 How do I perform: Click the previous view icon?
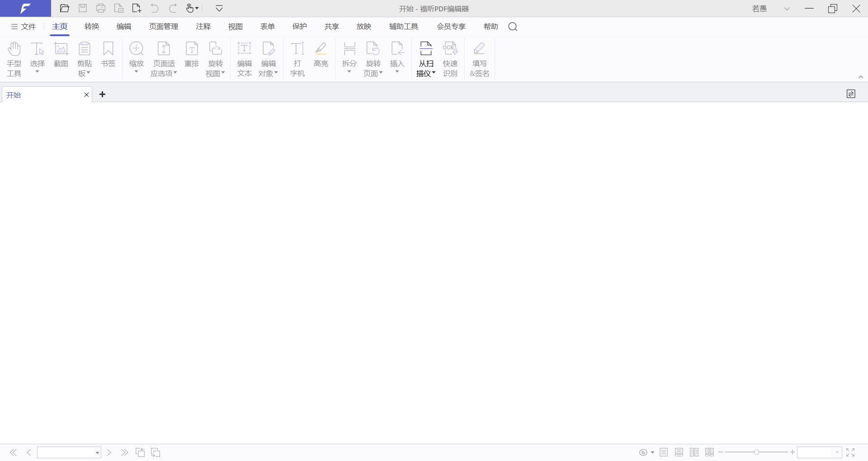[x=140, y=452]
